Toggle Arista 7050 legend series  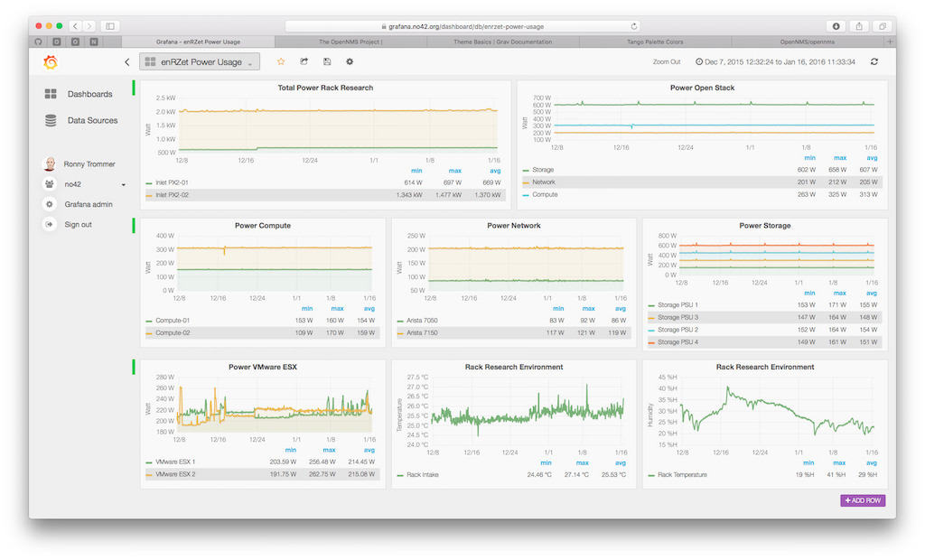tap(422, 321)
